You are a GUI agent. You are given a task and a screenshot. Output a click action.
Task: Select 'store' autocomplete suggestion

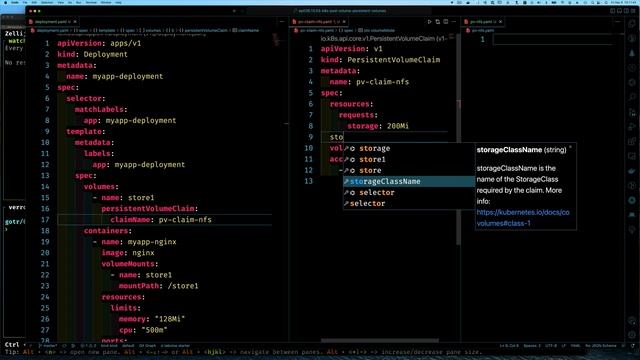(x=409, y=170)
